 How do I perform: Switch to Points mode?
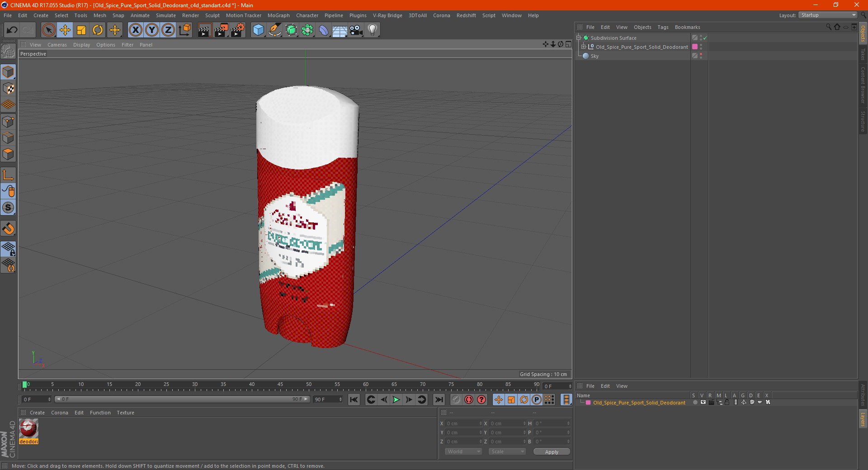coord(8,122)
